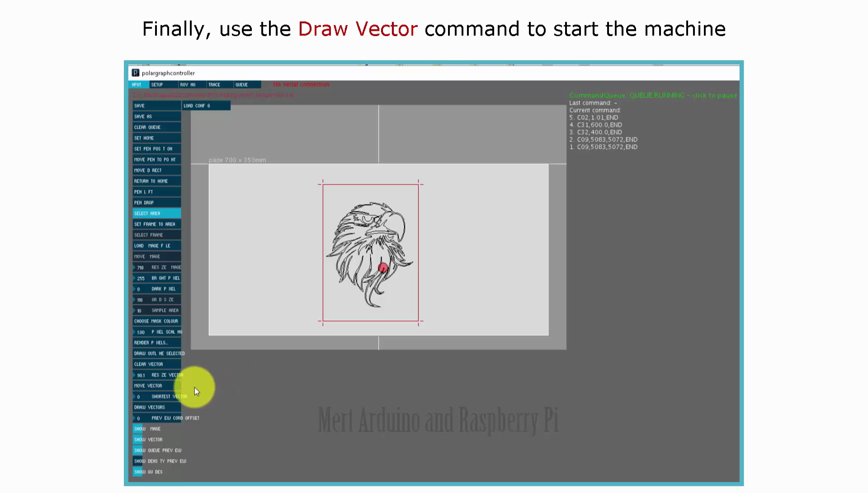Click the red pen position marker on the eagle
868x493 pixels.
(x=382, y=268)
